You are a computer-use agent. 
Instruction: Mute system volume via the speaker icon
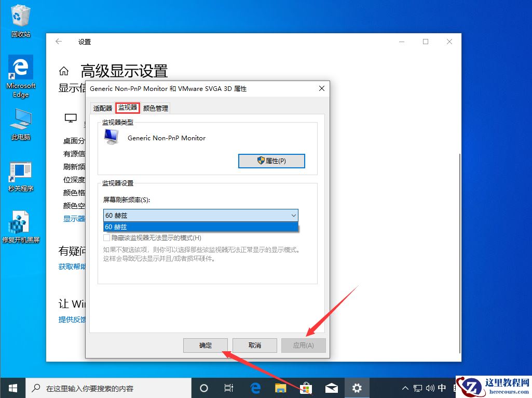(x=431, y=388)
